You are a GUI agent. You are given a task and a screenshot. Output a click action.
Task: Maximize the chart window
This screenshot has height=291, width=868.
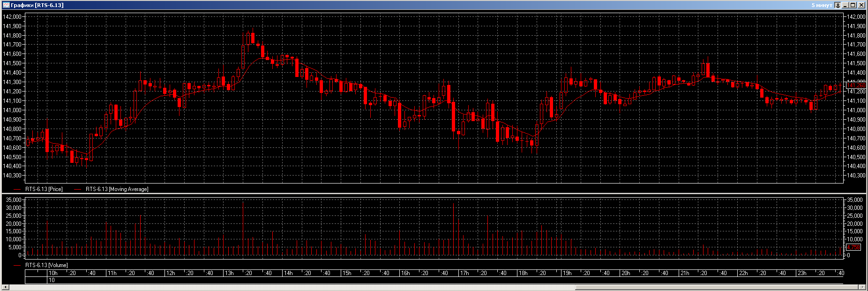coord(853,5)
